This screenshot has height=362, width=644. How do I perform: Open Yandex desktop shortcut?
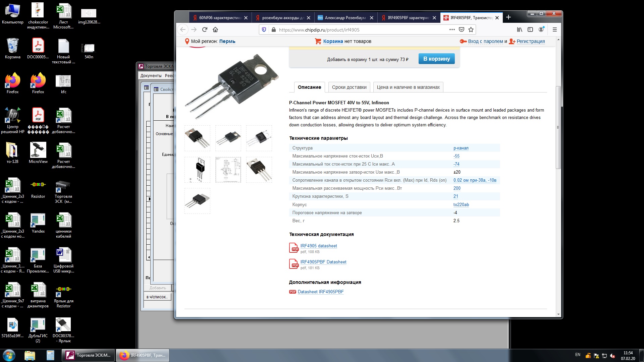click(x=38, y=223)
